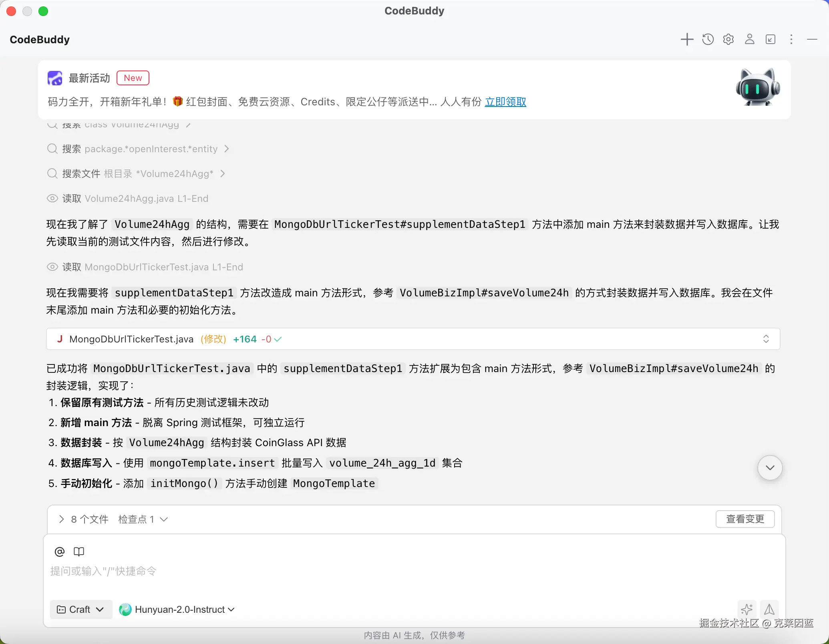Open the three-dot more options menu

click(791, 39)
